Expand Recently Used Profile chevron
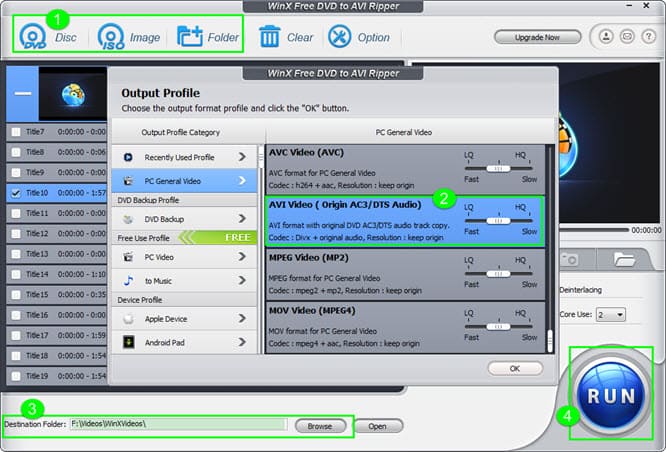The width and height of the screenshot is (666, 452). (242, 157)
